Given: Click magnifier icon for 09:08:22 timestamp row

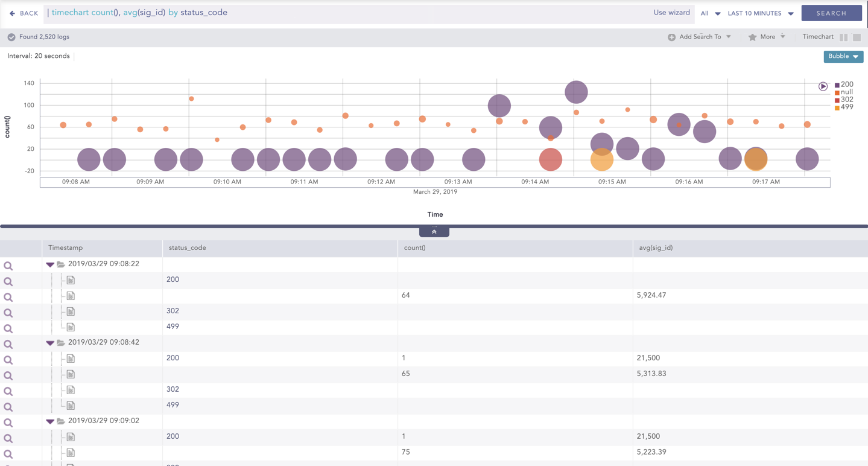Looking at the screenshot, I should click(x=8, y=266).
